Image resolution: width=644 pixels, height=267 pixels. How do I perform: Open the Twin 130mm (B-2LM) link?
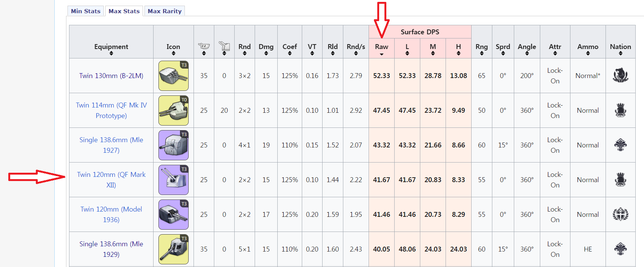(111, 76)
